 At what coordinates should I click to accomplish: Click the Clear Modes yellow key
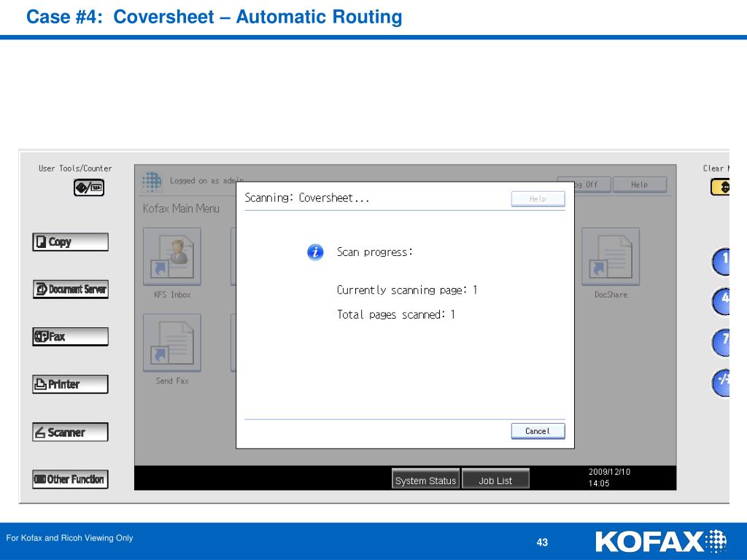point(720,187)
